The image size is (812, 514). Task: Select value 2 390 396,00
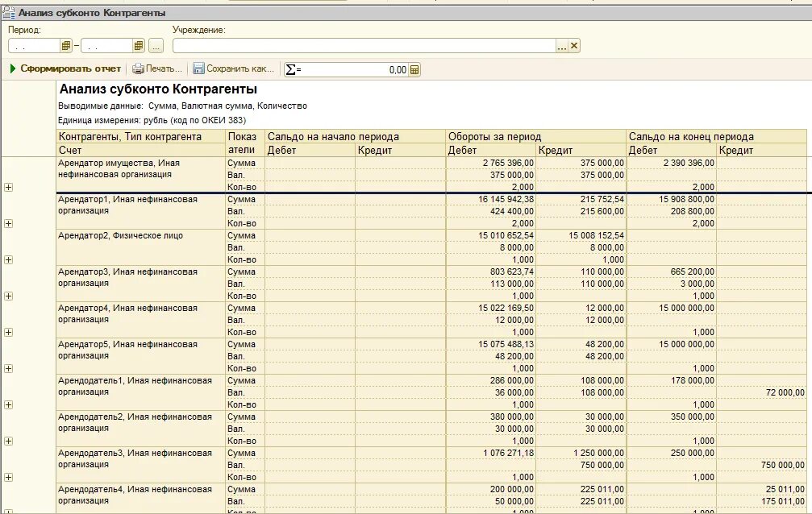point(689,163)
